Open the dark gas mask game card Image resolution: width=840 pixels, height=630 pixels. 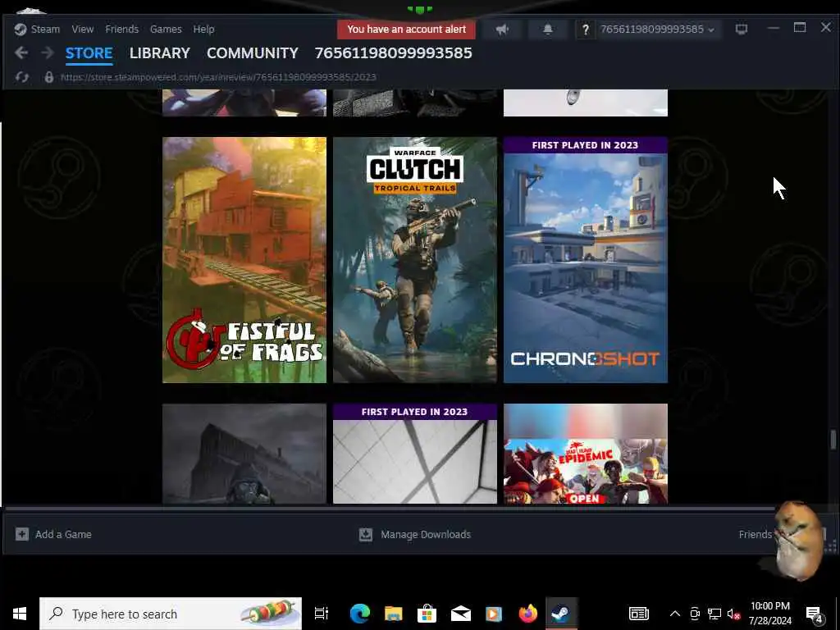244,454
